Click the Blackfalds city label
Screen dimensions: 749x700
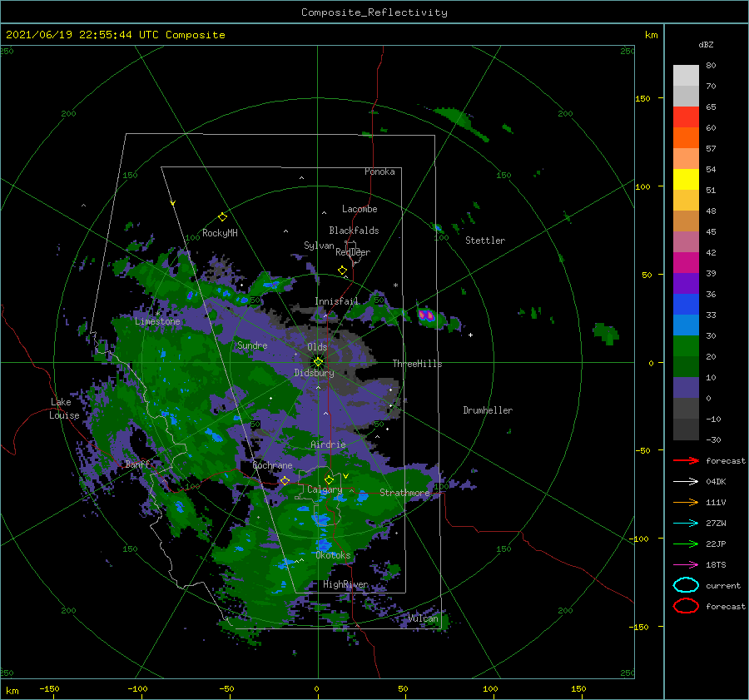click(354, 231)
